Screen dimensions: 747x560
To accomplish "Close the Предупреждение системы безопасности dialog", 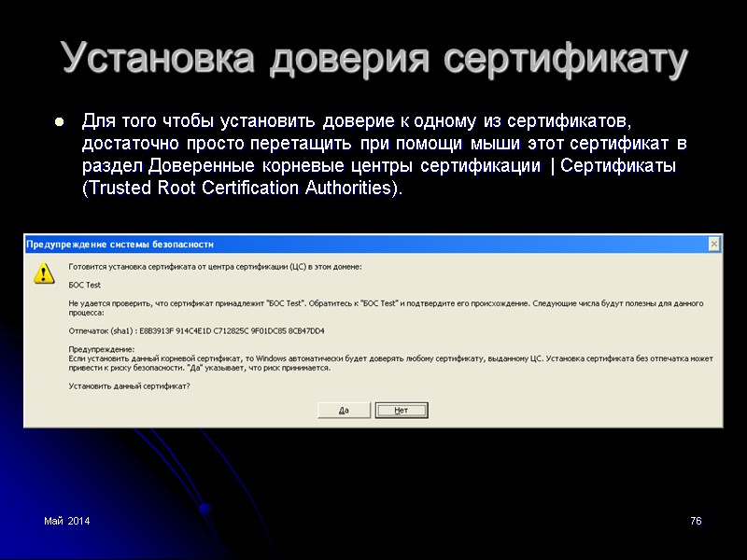I will tap(713, 245).
